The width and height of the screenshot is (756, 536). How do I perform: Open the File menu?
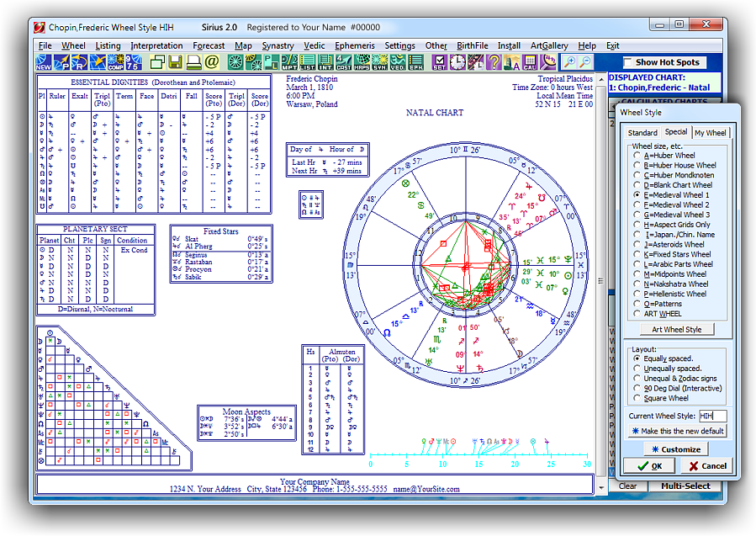45,45
